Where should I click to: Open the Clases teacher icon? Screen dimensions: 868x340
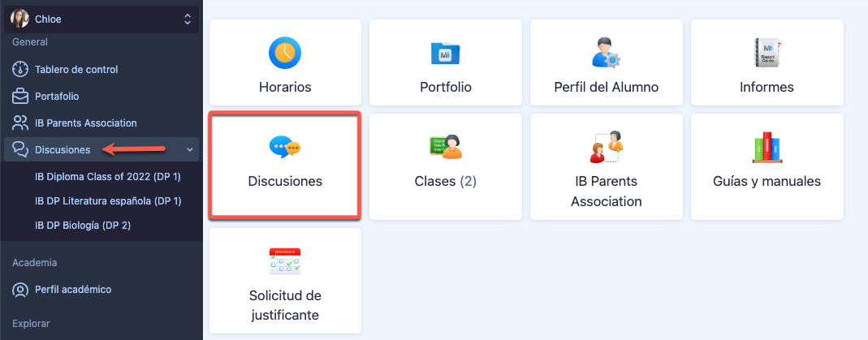point(445,147)
